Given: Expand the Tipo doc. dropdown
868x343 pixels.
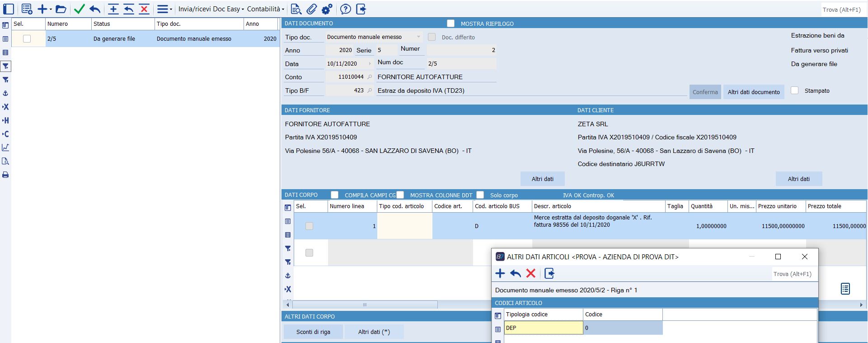Looking at the screenshot, I should (x=418, y=37).
